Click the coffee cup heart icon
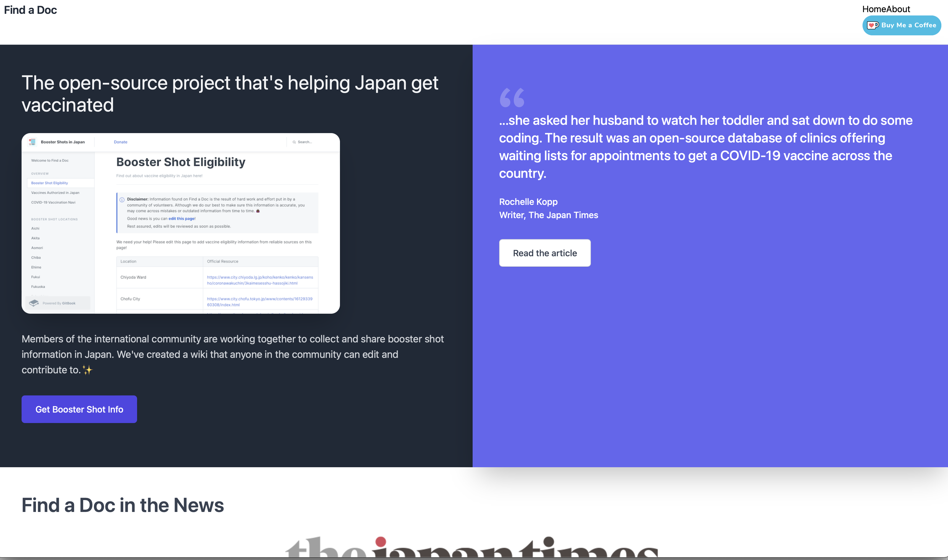Viewport: 948px width, 560px height. click(873, 25)
